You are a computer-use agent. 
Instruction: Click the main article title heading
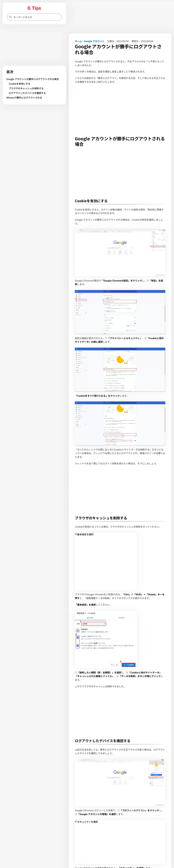coord(118,49)
